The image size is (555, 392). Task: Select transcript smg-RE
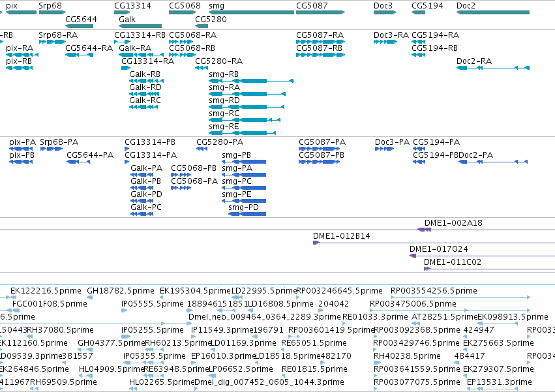(243, 133)
